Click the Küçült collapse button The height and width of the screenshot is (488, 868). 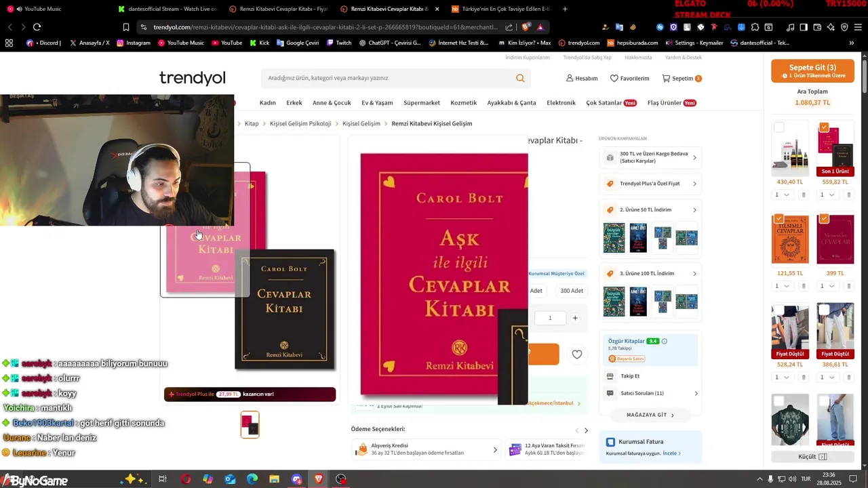pyautogui.click(x=812, y=457)
